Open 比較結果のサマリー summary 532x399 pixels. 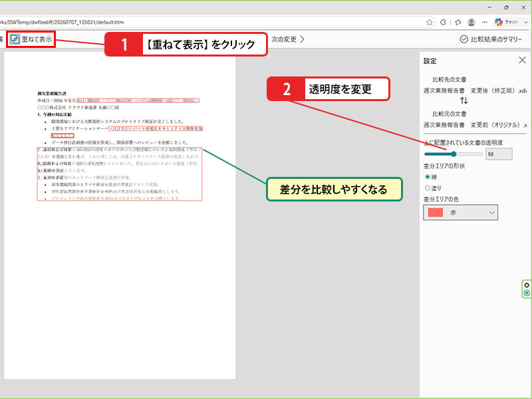click(491, 39)
